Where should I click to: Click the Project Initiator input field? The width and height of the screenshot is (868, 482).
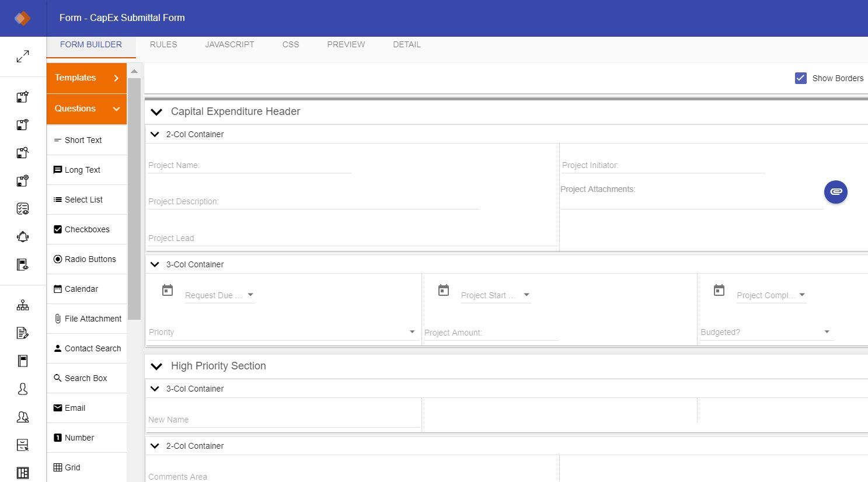click(x=663, y=166)
